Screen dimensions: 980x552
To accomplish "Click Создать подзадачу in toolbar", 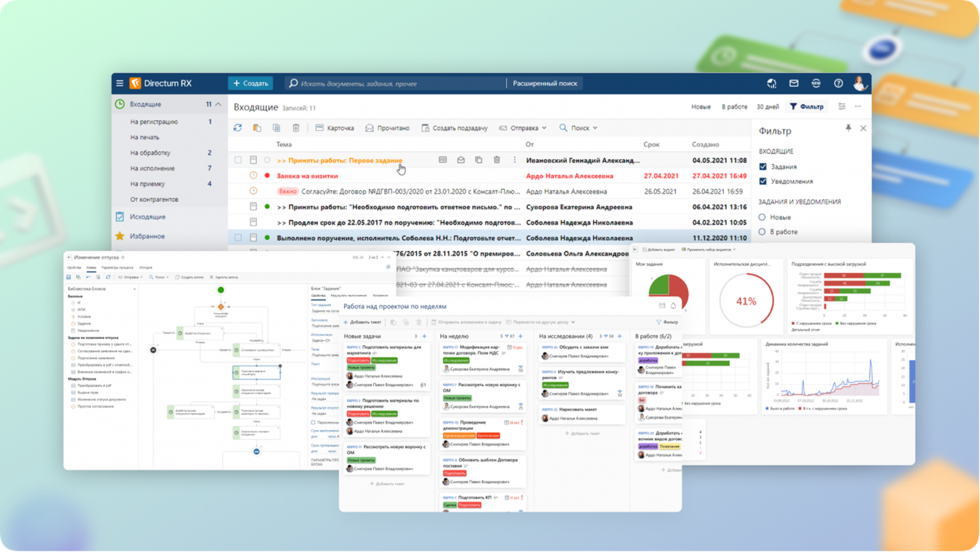I will tap(455, 128).
